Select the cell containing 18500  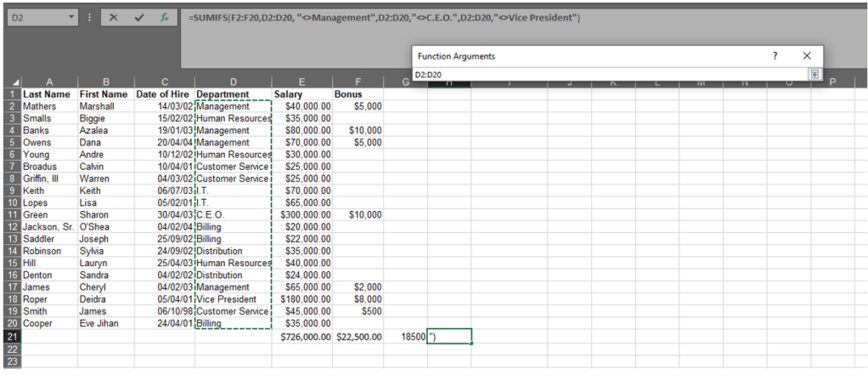(408, 338)
